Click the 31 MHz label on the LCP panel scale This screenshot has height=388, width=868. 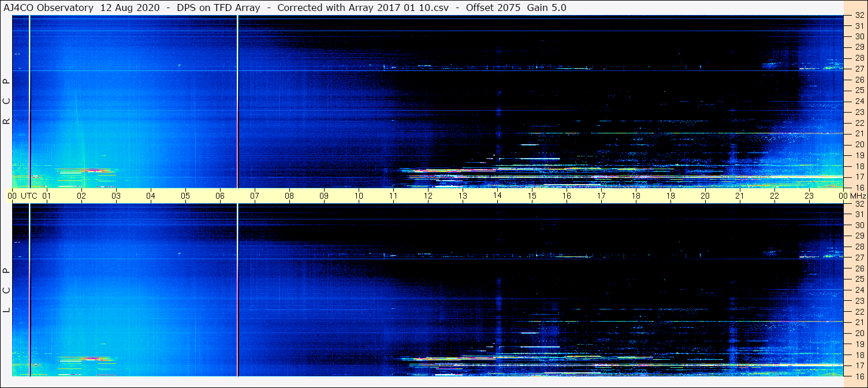pos(859,214)
